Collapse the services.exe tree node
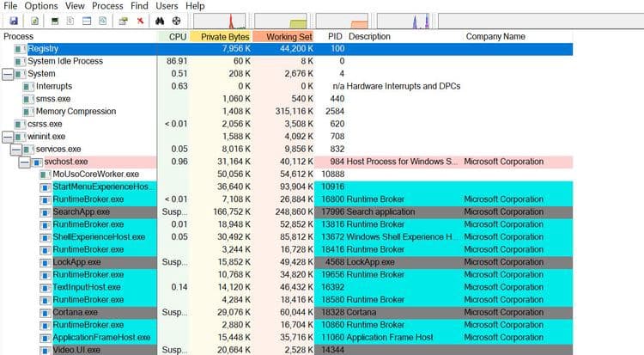Viewport: 644px width, 355px height. 16,150
